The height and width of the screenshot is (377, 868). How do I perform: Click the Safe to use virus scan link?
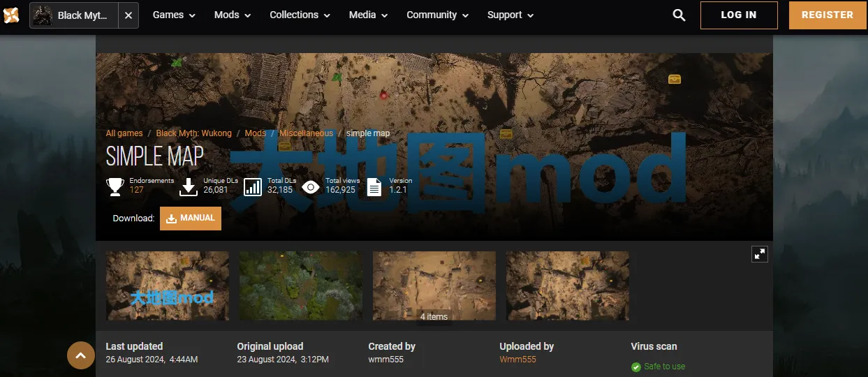(664, 367)
